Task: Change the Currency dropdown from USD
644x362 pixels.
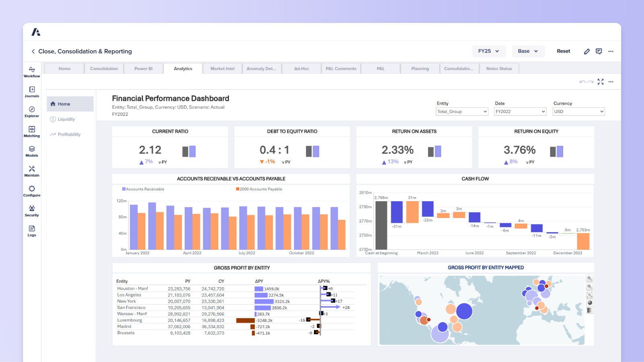Action: 578,111
